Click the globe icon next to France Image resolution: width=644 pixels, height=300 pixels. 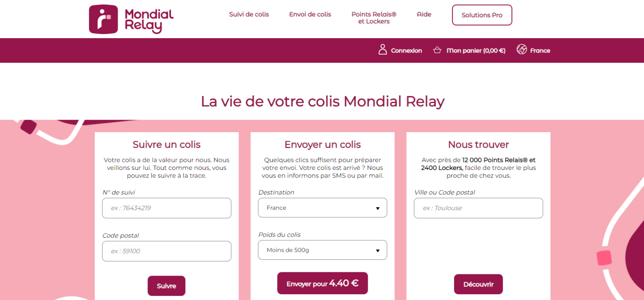coord(522,50)
